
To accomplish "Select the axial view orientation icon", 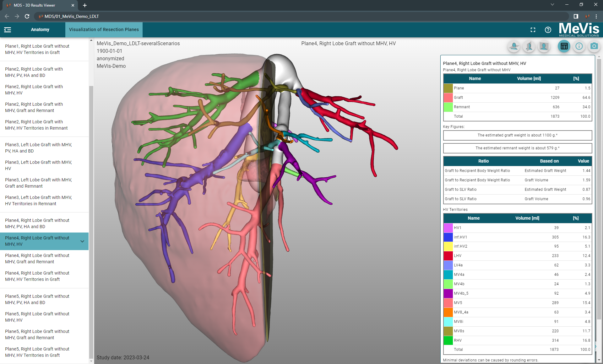I will click(514, 46).
